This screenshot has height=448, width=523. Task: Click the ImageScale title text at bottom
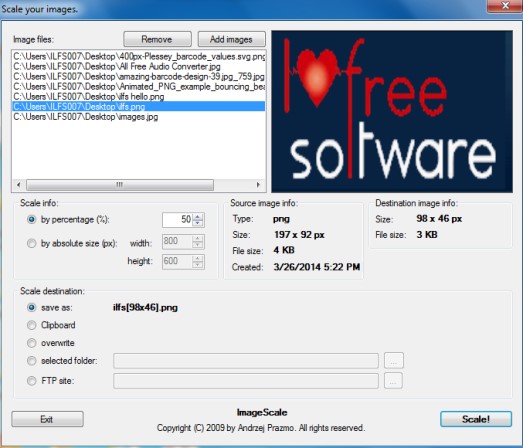point(262,413)
